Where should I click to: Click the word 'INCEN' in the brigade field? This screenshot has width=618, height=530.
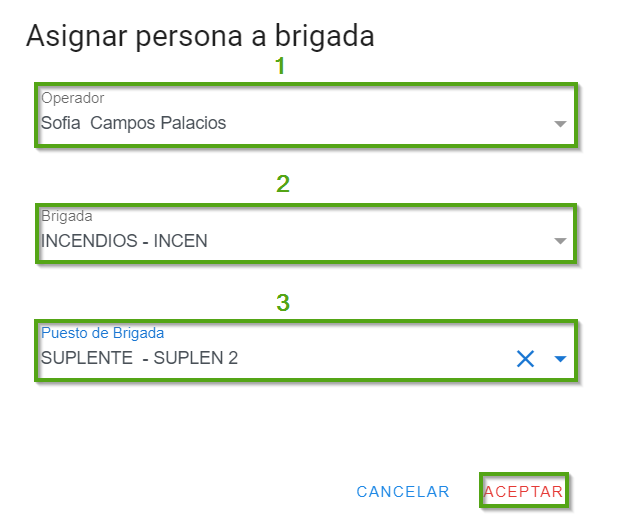(x=181, y=241)
